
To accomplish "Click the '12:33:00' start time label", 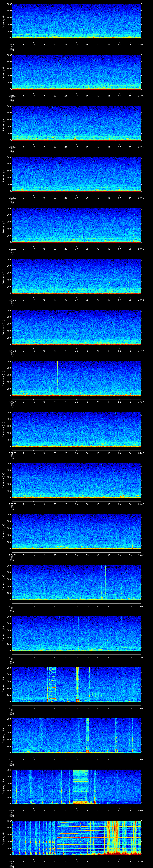I will [x=12, y=504].
